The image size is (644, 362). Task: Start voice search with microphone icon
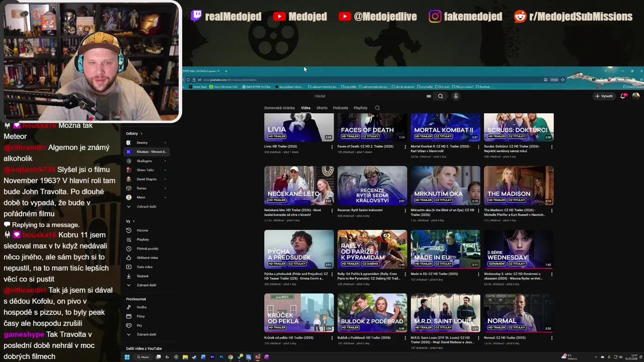[x=456, y=96]
